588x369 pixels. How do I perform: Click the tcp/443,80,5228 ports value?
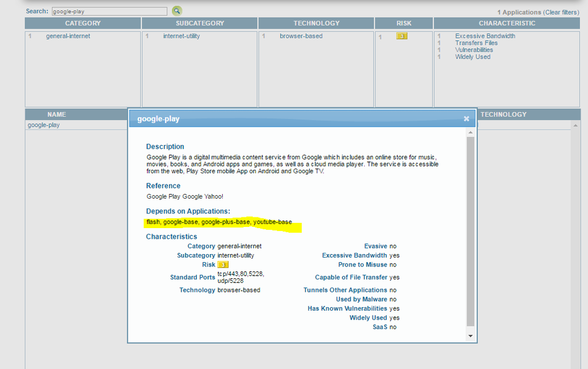point(241,278)
